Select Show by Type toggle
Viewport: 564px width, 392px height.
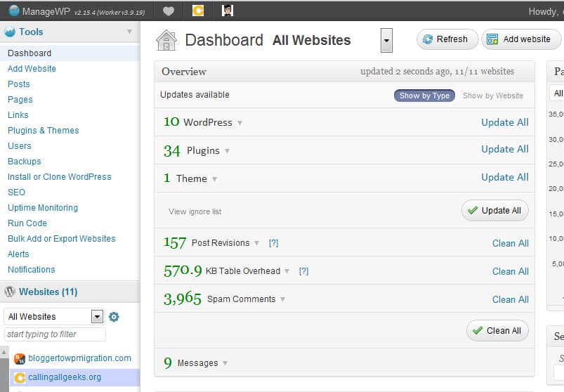click(424, 96)
